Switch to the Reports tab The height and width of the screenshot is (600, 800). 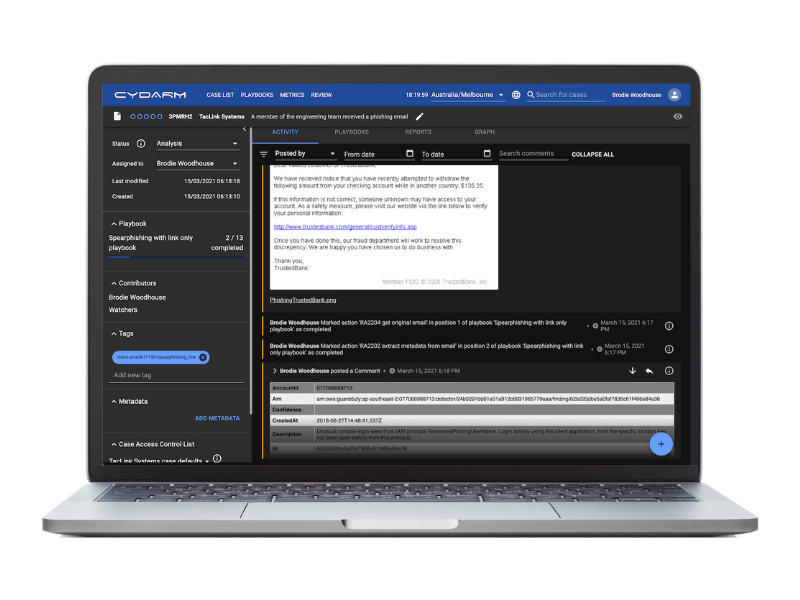pos(418,132)
